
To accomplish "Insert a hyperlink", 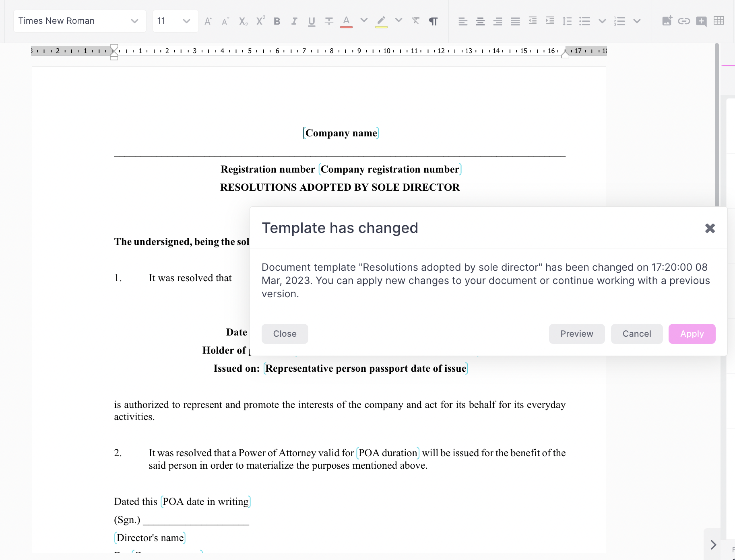I will click(684, 21).
